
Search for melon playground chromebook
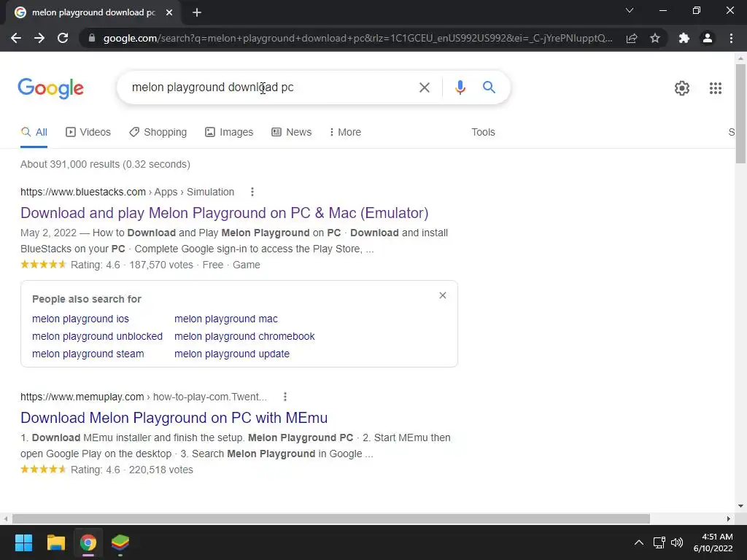point(244,336)
